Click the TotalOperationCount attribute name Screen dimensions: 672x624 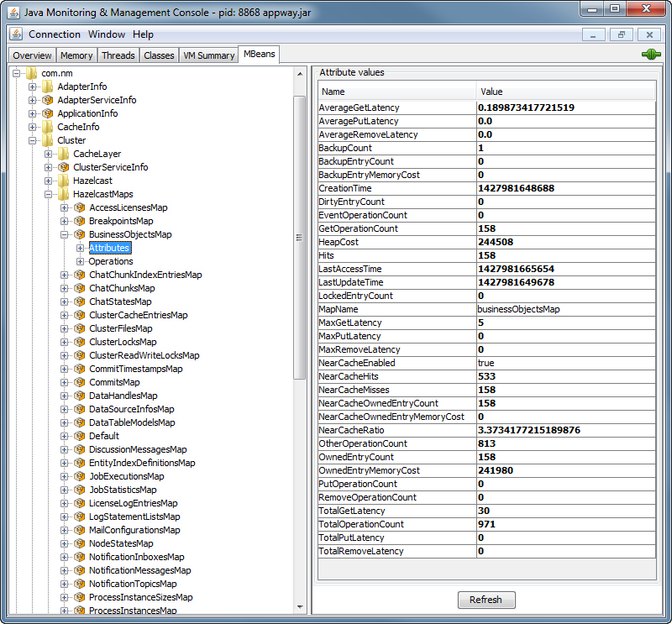(361, 524)
